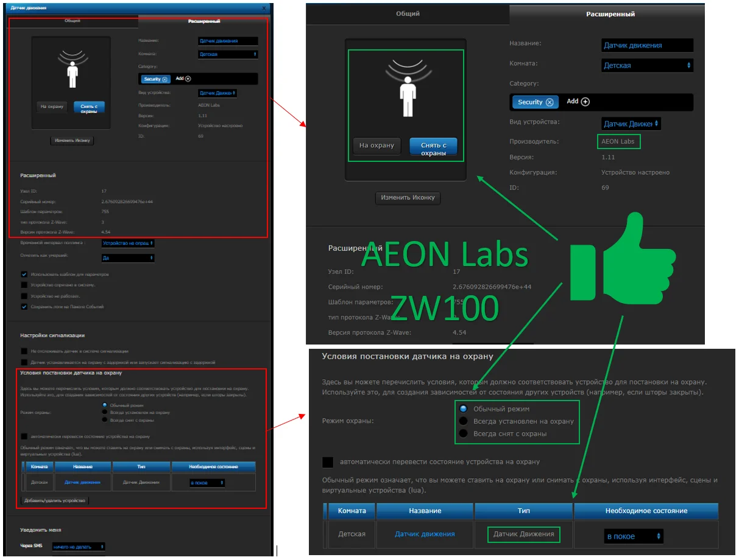
Task: Click Комната column header in enlarged table
Action: [352, 511]
